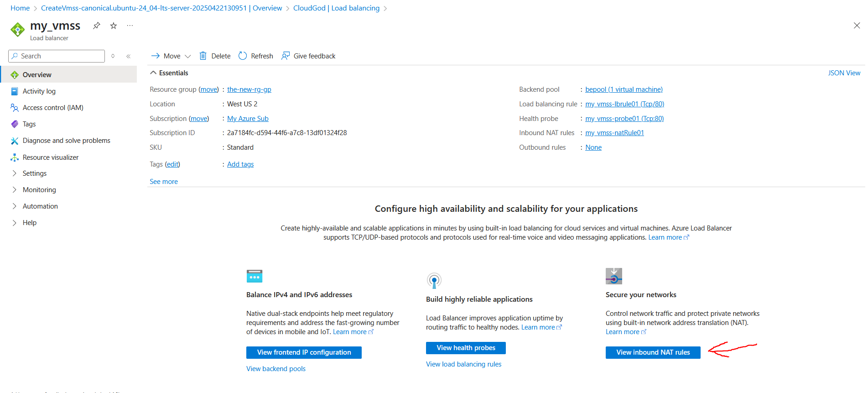Pin the my_vmss load balancer blade

[96, 26]
